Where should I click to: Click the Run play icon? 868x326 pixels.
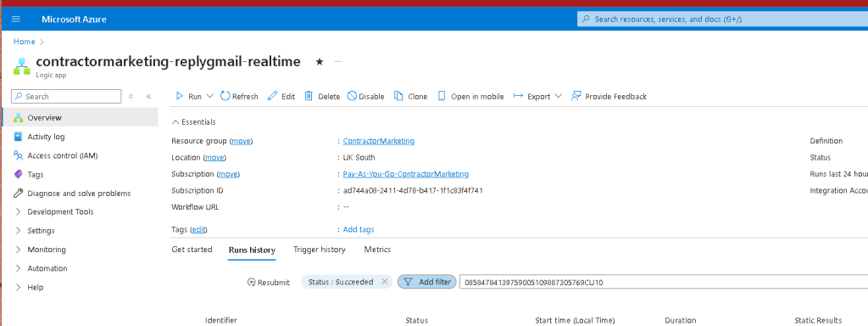(180, 96)
